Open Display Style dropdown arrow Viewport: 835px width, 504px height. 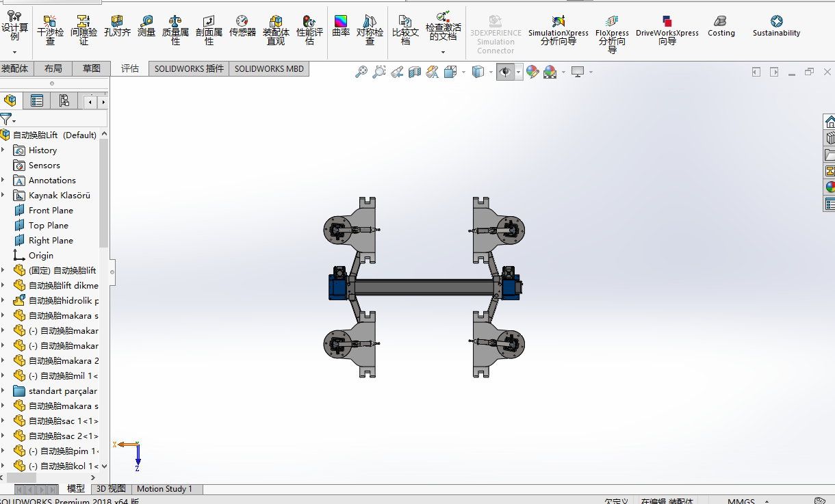[x=491, y=72]
